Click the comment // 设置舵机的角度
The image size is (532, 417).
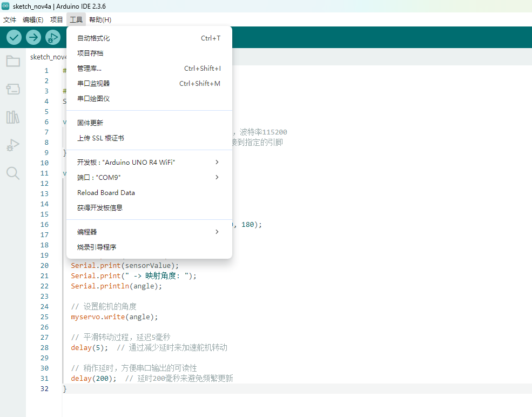[104, 307]
